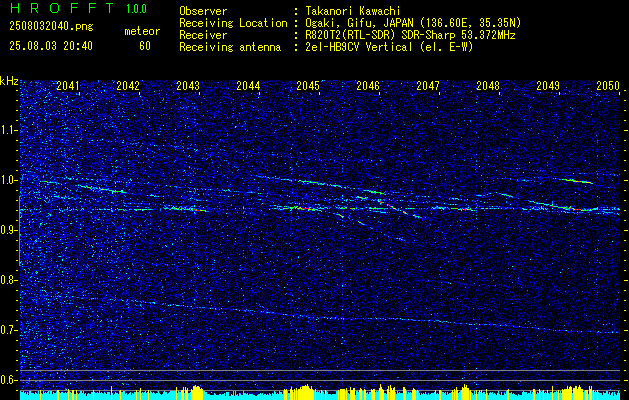Select the filename 2508032040.png

coord(51,27)
